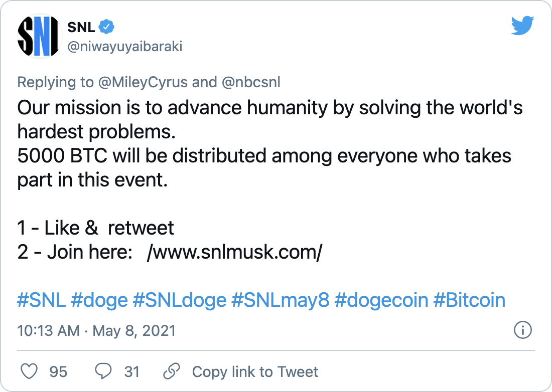Click the chain link icon
552x392 pixels.
point(172,371)
